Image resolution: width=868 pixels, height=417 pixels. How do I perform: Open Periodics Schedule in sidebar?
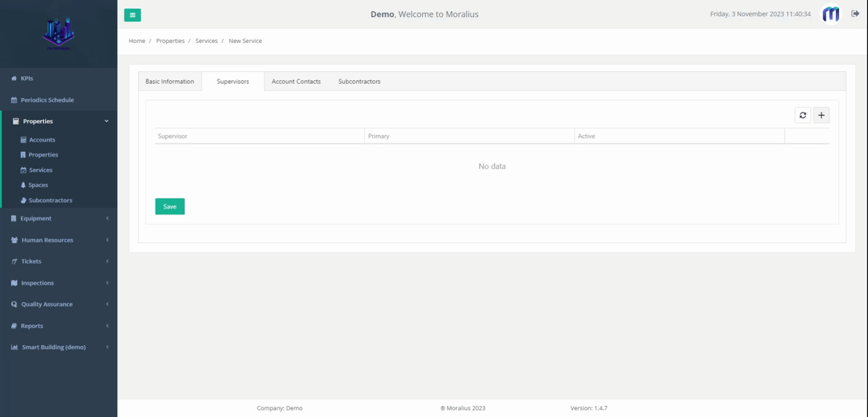click(x=47, y=99)
